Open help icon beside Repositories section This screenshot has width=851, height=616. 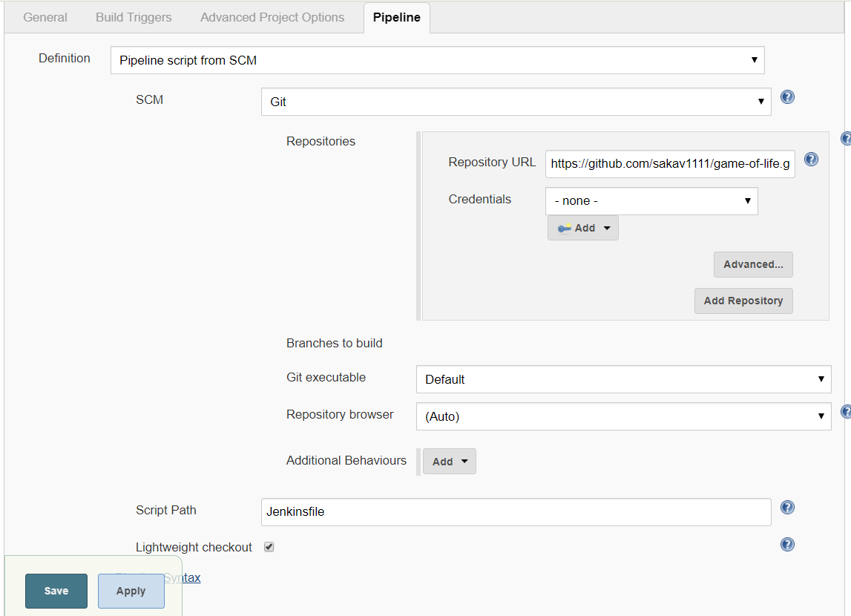(x=845, y=139)
